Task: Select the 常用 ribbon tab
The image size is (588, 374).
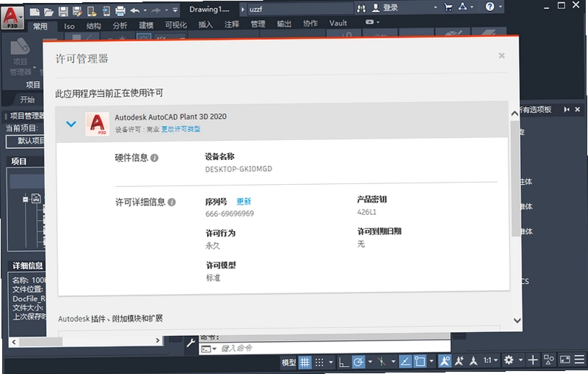Action: (x=40, y=26)
